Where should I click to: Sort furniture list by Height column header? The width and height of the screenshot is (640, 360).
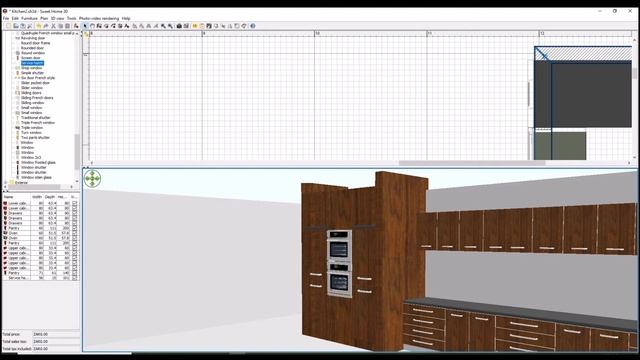[x=62, y=197]
